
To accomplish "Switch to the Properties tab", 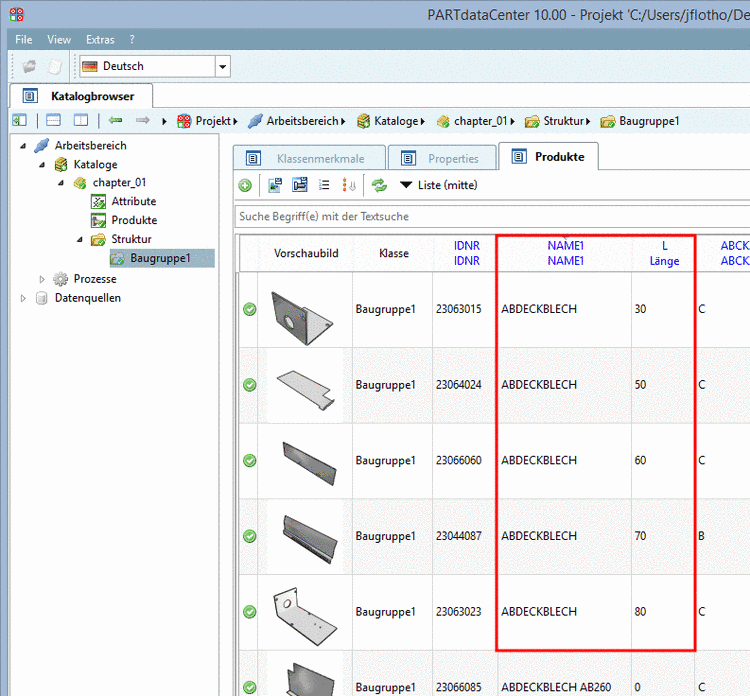I will point(442,158).
